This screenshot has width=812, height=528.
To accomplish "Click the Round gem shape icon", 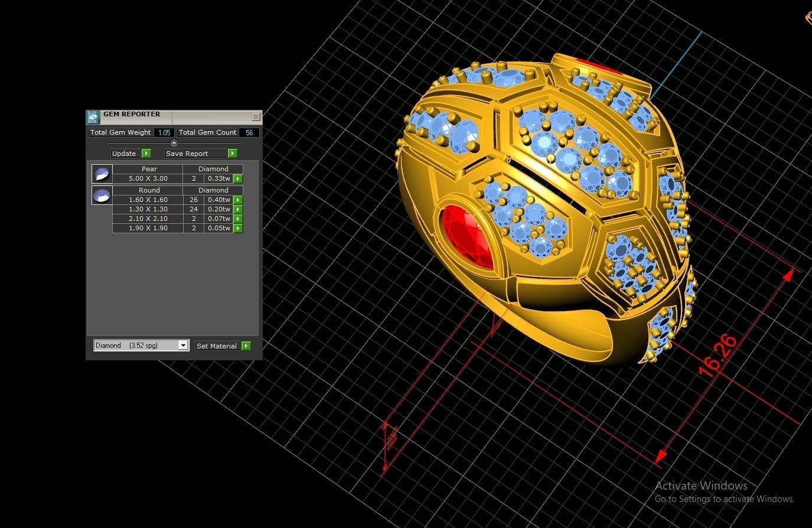I will [x=102, y=195].
